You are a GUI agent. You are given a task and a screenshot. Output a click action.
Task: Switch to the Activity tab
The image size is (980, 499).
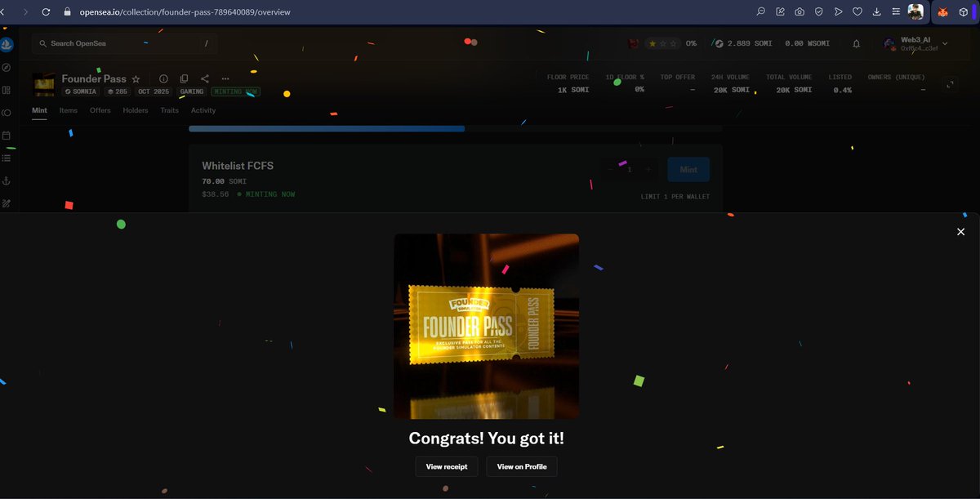[x=203, y=110]
